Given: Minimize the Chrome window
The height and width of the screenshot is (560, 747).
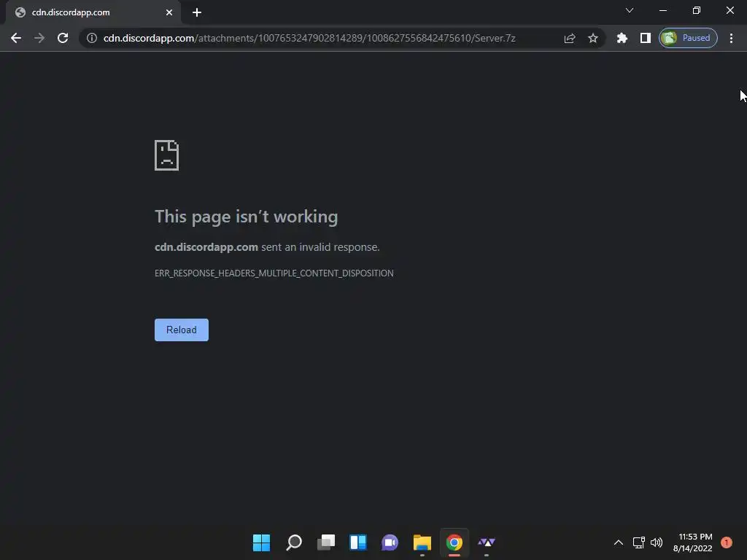Looking at the screenshot, I should click(x=662, y=10).
